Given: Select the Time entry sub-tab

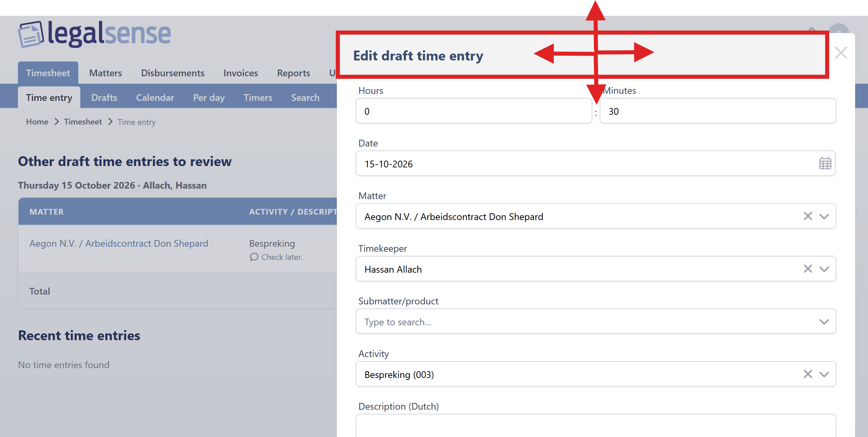Looking at the screenshot, I should [x=49, y=98].
